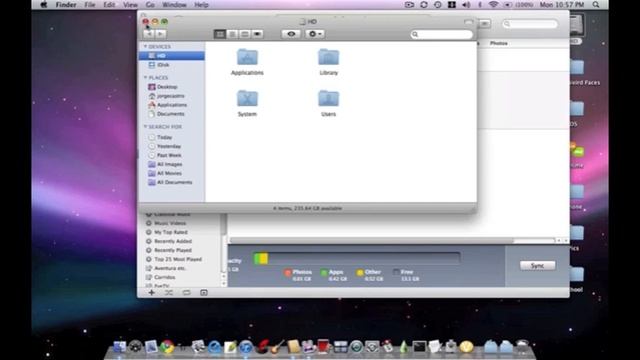The height and width of the screenshot is (360, 640).
Task: Open the Go menu
Action: point(150,5)
